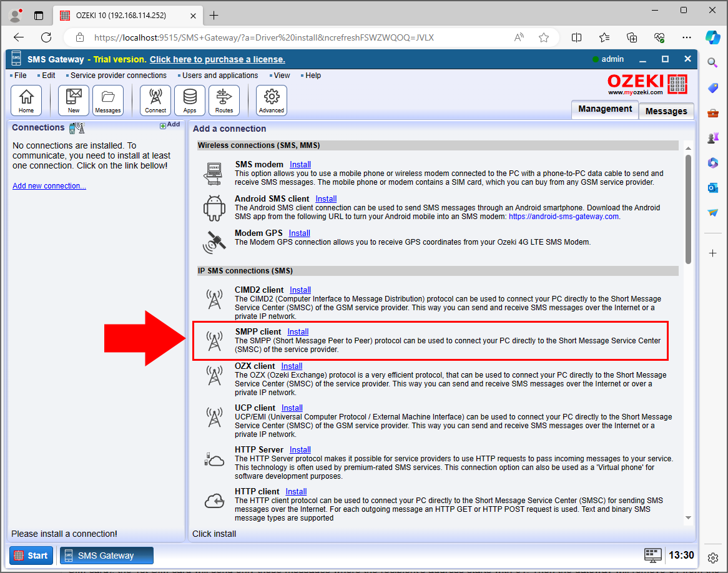Open the Apps database toolbar icon
Viewport: 728px width, 573px height.
click(189, 100)
